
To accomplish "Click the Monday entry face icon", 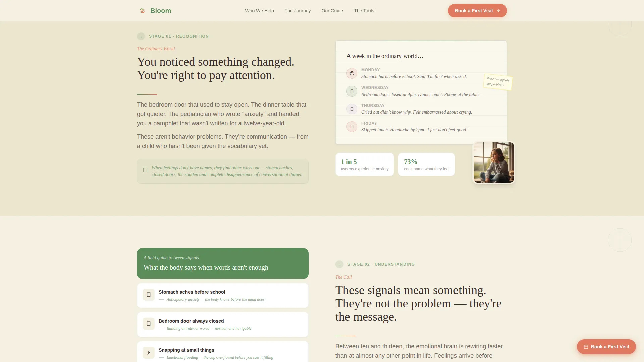I will 352,73.
